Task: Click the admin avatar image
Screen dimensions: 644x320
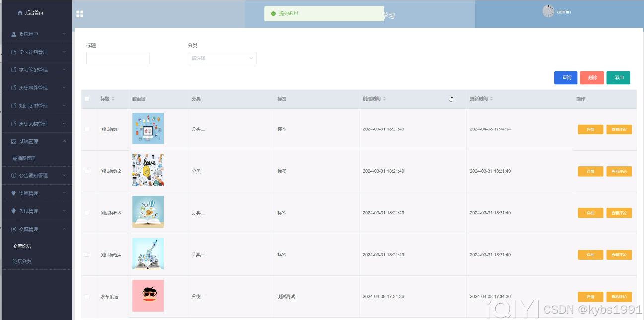Action: click(548, 11)
